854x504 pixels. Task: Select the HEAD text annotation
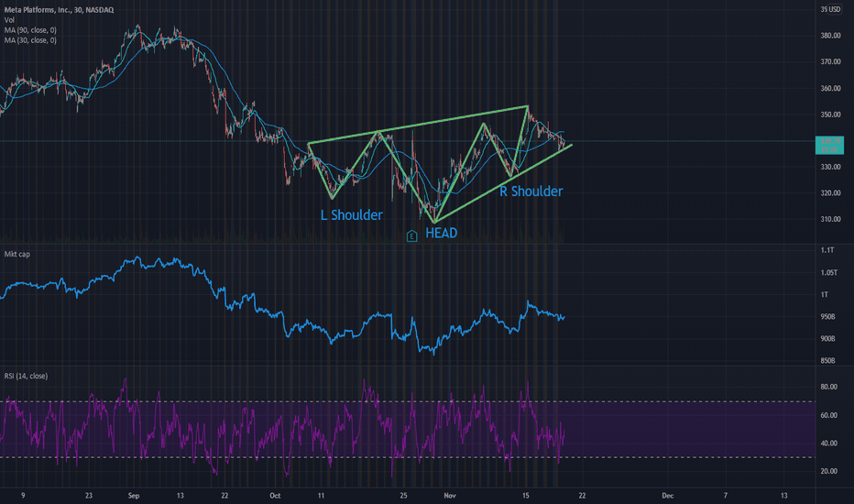441,233
